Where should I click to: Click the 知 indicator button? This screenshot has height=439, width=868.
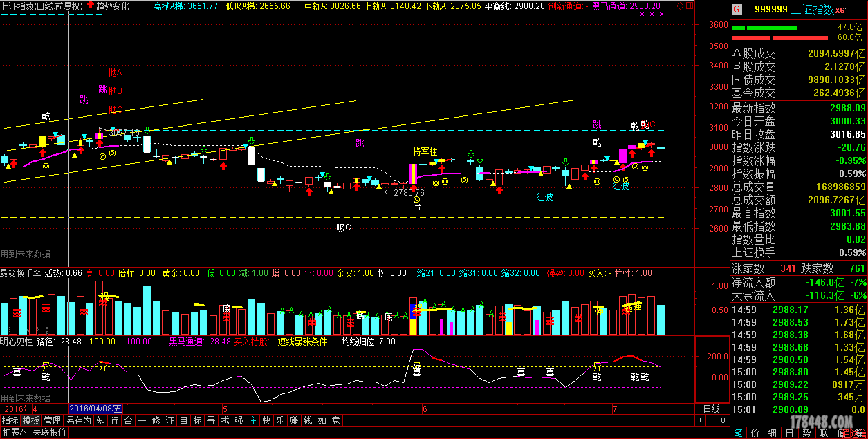click(x=101, y=420)
